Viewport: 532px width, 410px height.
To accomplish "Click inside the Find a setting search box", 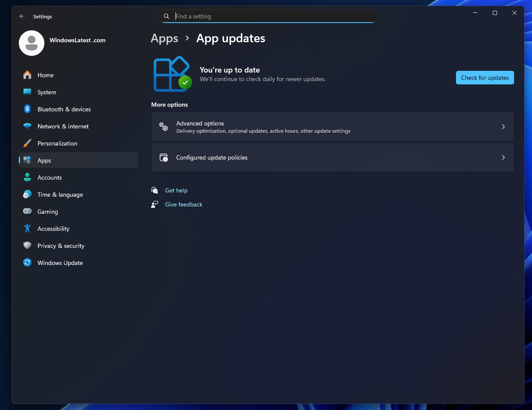I will tap(268, 16).
